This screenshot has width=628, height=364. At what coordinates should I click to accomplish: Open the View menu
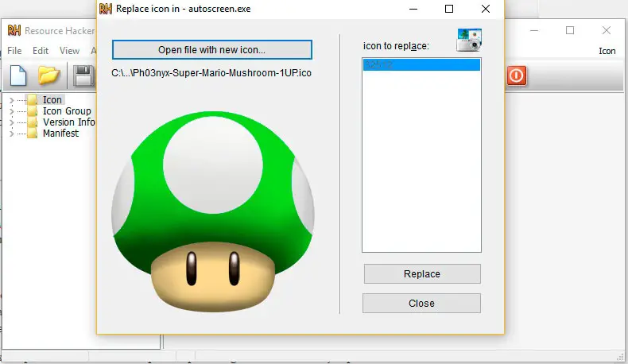click(x=69, y=51)
